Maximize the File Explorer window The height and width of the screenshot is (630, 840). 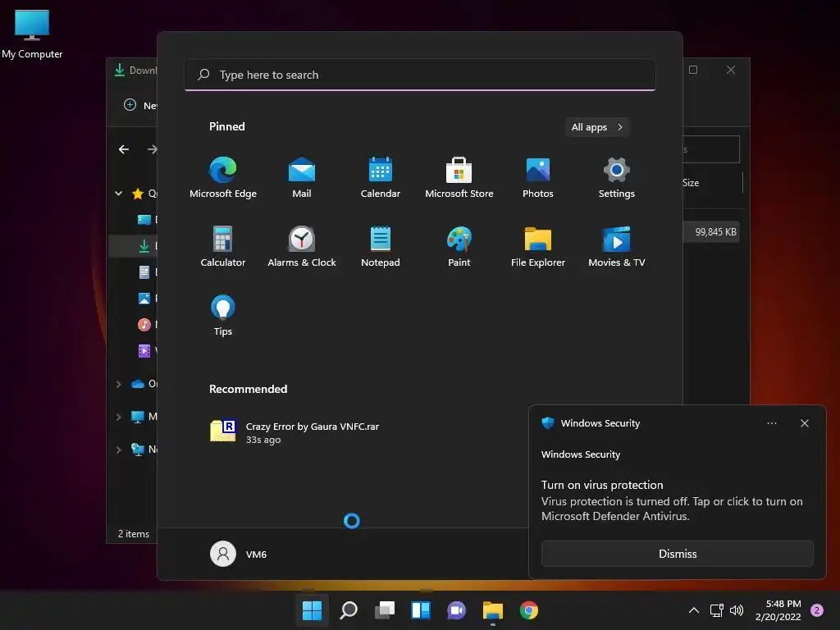coord(693,71)
